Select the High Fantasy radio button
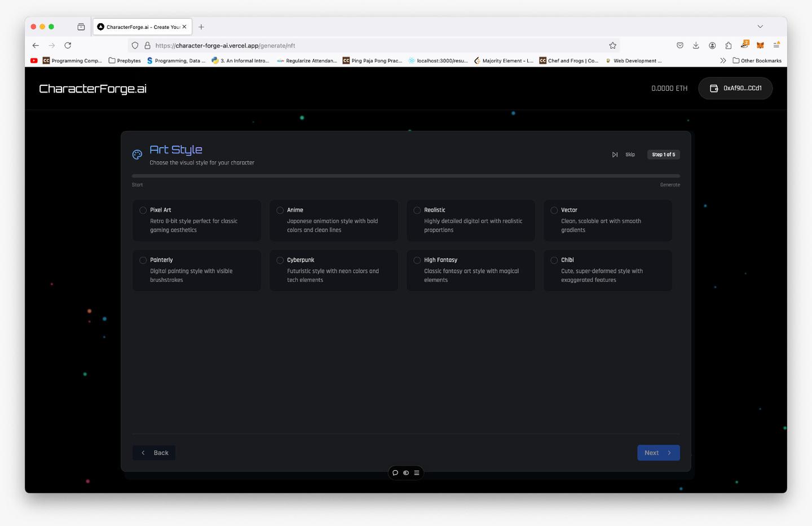Viewport: 812px width, 526px height. pos(417,260)
